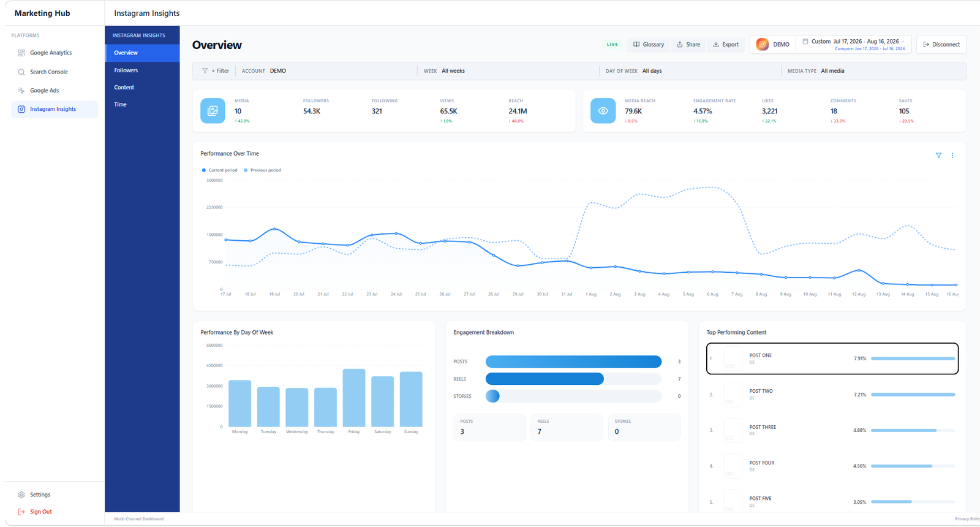This screenshot has width=980, height=527.
Task: Select the POST FOUR row title
Action: [x=762, y=463]
